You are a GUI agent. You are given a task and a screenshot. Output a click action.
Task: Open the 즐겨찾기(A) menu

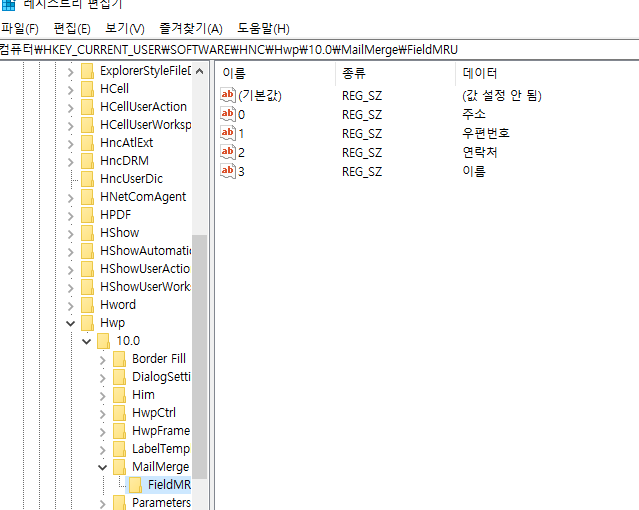click(x=190, y=29)
